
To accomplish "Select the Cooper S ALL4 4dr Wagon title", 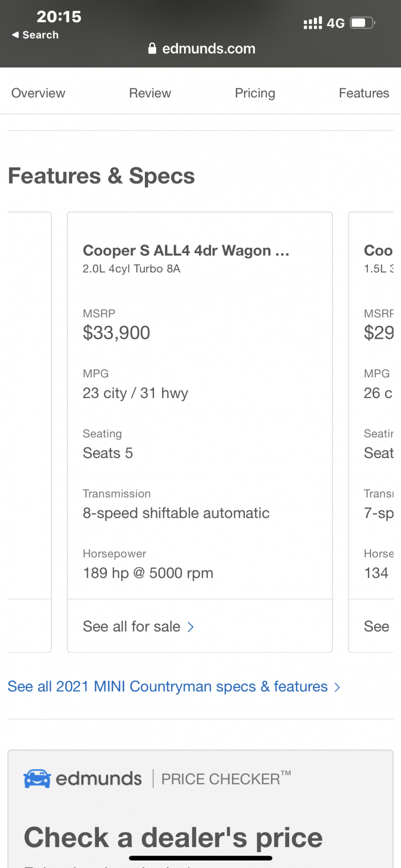I will (186, 250).
